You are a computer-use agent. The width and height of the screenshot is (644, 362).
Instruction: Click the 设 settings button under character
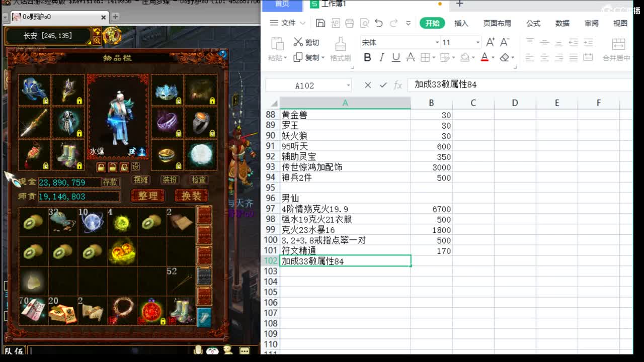tap(135, 166)
